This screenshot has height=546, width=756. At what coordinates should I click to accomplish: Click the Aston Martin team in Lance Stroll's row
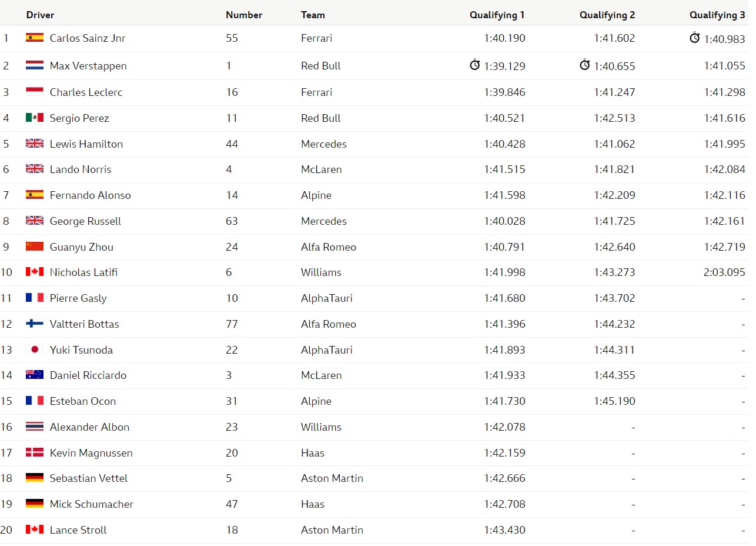(x=332, y=530)
